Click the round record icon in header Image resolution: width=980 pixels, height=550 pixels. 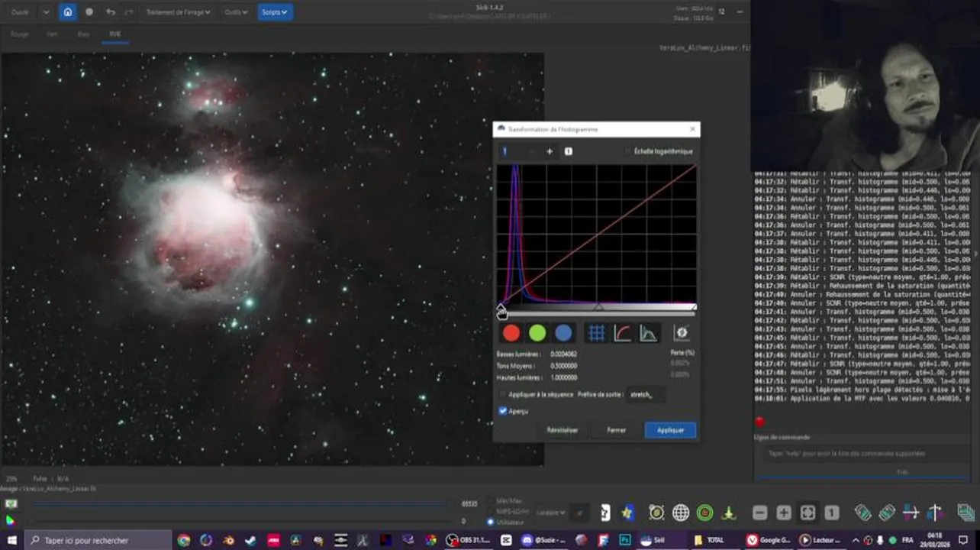coord(89,12)
